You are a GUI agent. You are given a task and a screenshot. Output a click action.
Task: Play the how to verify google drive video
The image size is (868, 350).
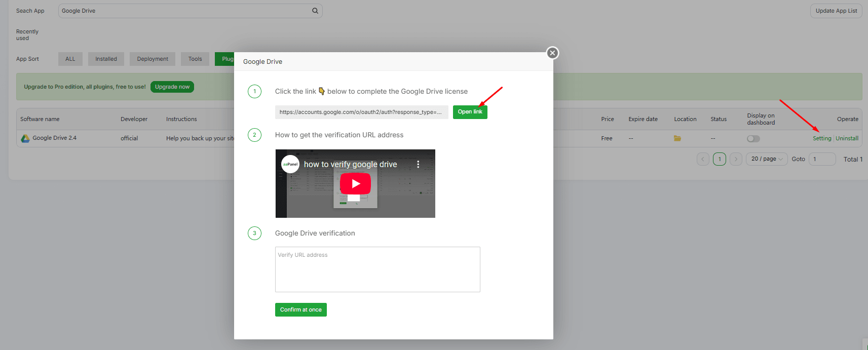click(355, 184)
